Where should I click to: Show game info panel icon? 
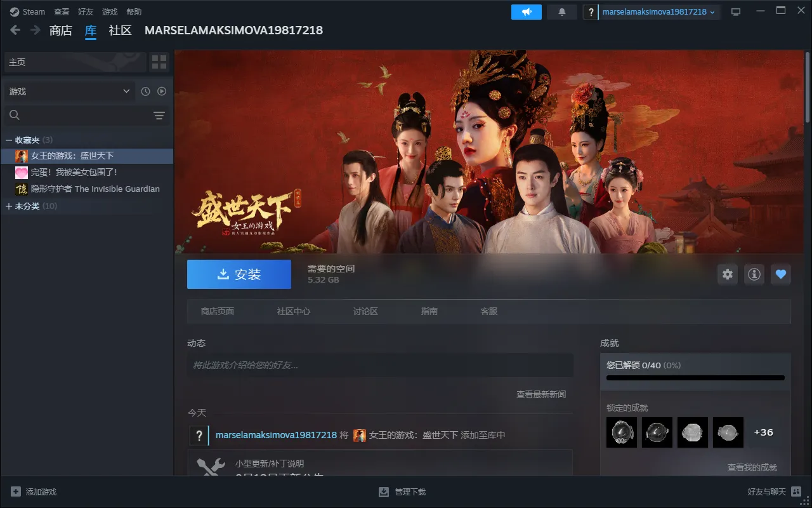point(754,274)
